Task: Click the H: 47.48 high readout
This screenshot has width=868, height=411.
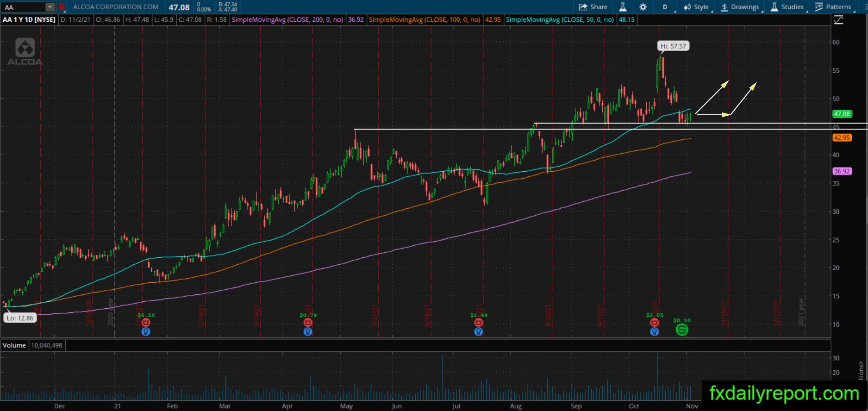Action: 137,20
